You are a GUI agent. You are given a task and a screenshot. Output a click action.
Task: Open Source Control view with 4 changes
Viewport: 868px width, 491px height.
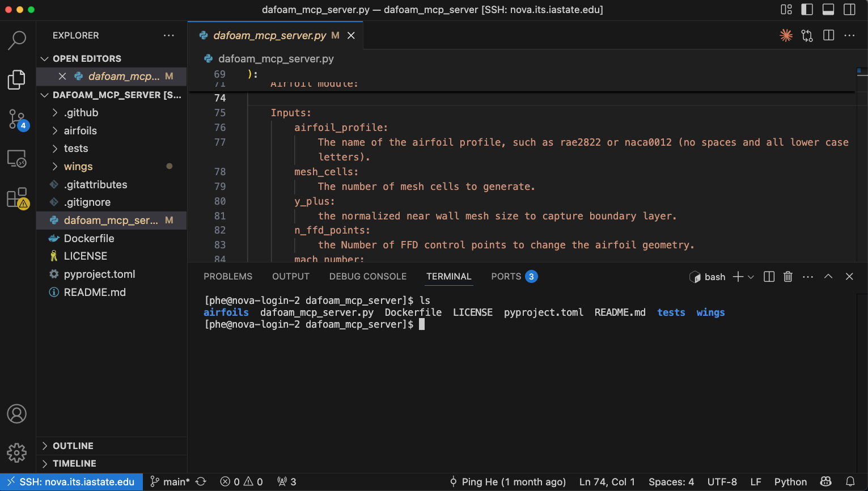point(17,119)
